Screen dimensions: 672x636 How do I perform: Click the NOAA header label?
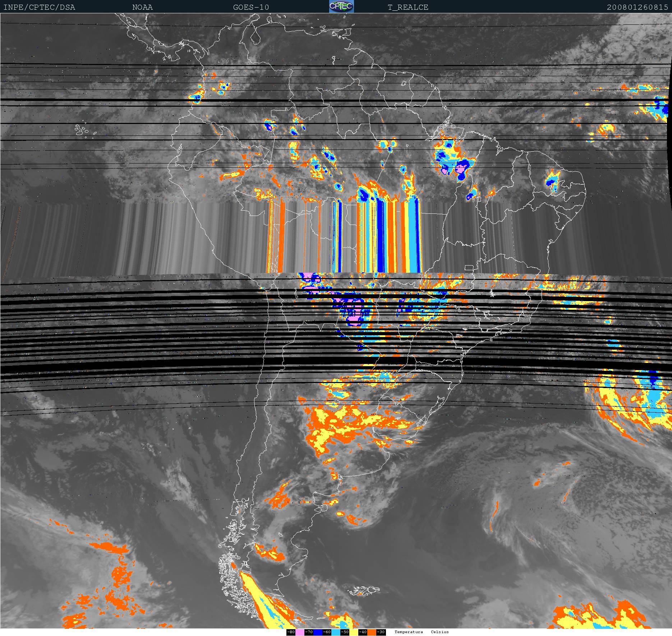click(142, 7)
